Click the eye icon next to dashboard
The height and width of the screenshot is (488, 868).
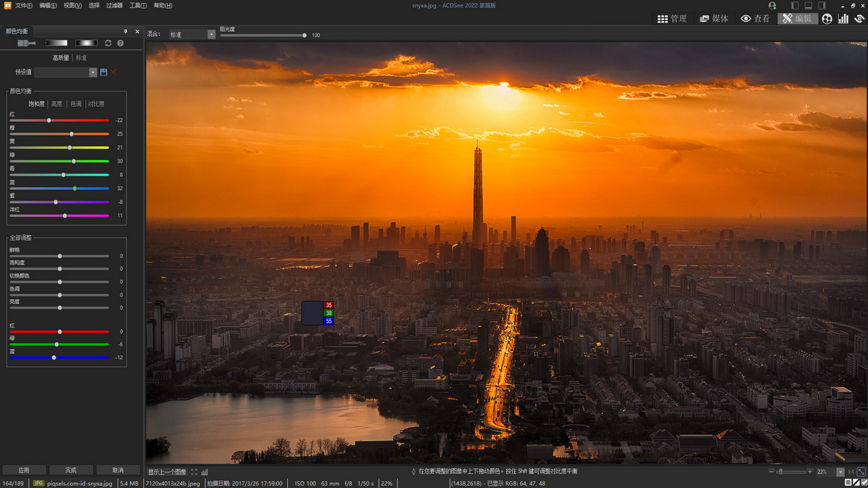(x=859, y=19)
